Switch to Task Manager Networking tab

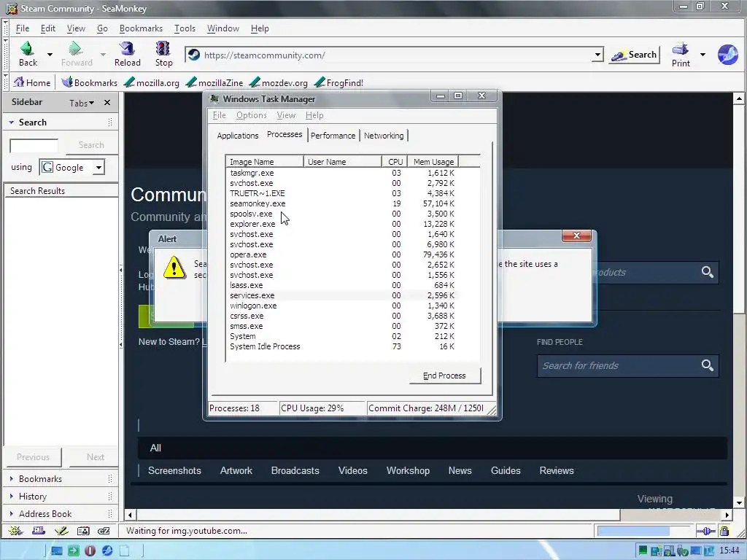click(x=384, y=136)
